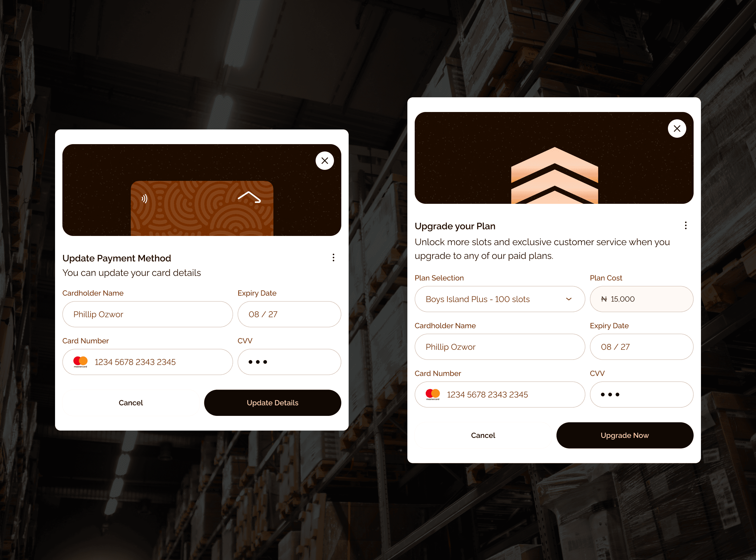Click the Plan Selection dropdown chevron arrow
The width and height of the screenshot is (756, 560).
pos(569,299)
